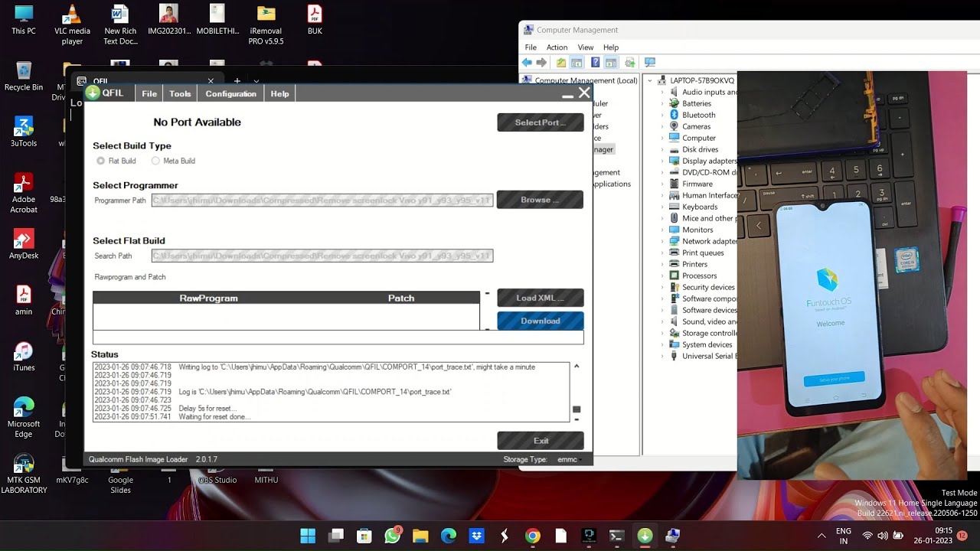Image resolution: width=980 pixels, height=551 pixels.
Task: Open Dropbox from the taskbar
Action: click(476, 536)
